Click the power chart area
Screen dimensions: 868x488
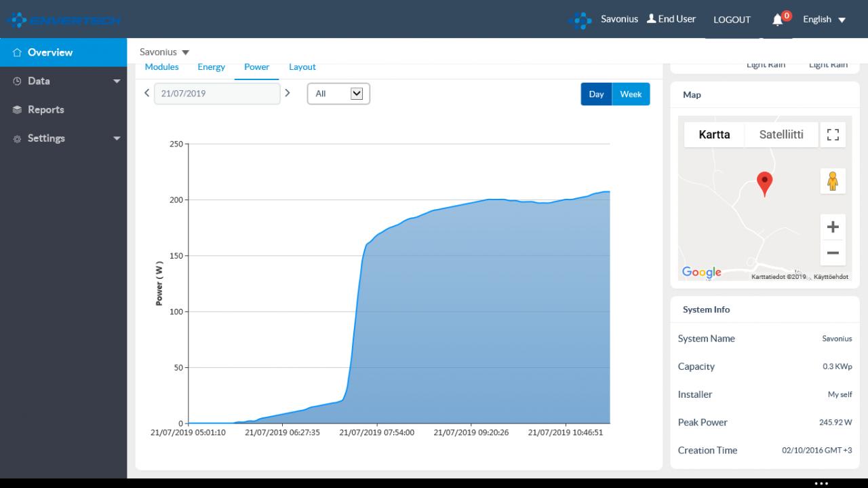click(399, 284)
